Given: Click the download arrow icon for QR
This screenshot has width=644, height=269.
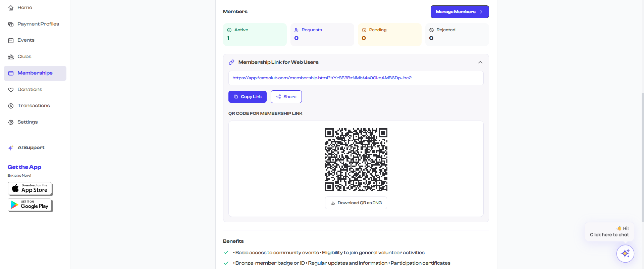Looking at the screenshot, I should coord(333,203).
